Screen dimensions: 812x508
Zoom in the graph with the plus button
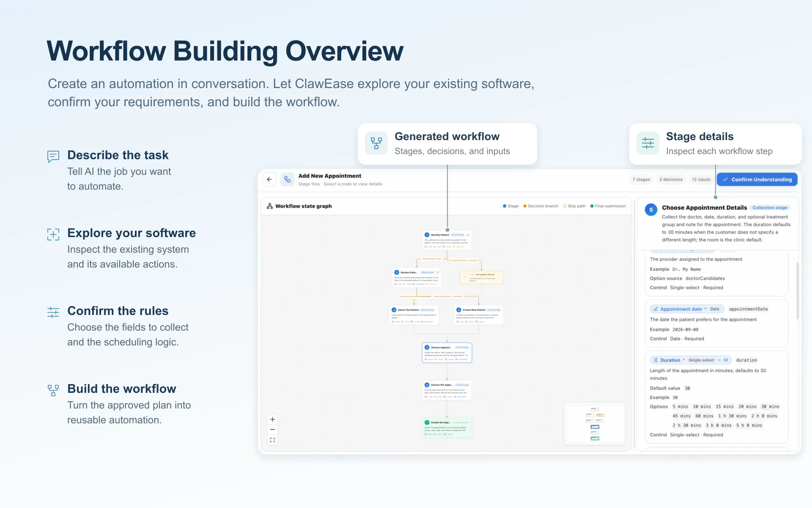point(272,420)
